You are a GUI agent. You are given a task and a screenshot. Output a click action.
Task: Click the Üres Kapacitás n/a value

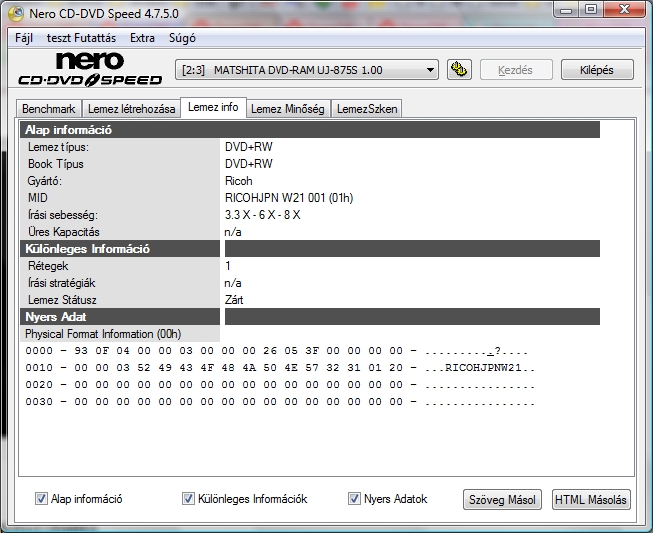click(x=233, y=232)
